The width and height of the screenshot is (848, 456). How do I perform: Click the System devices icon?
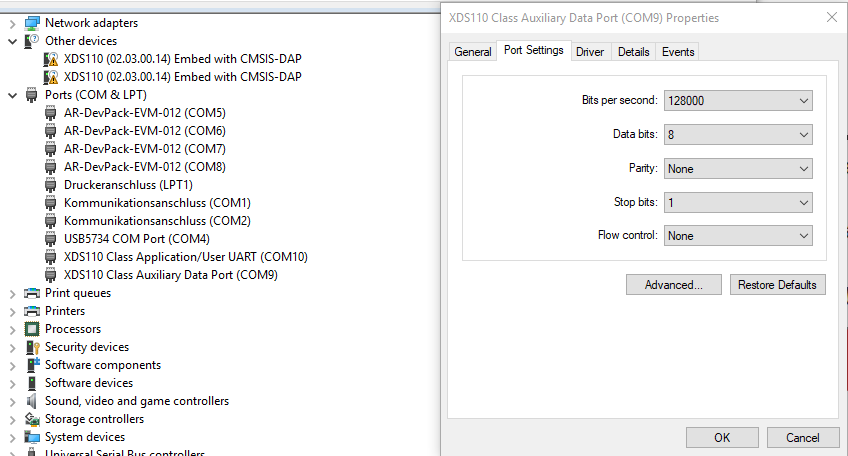32,437
